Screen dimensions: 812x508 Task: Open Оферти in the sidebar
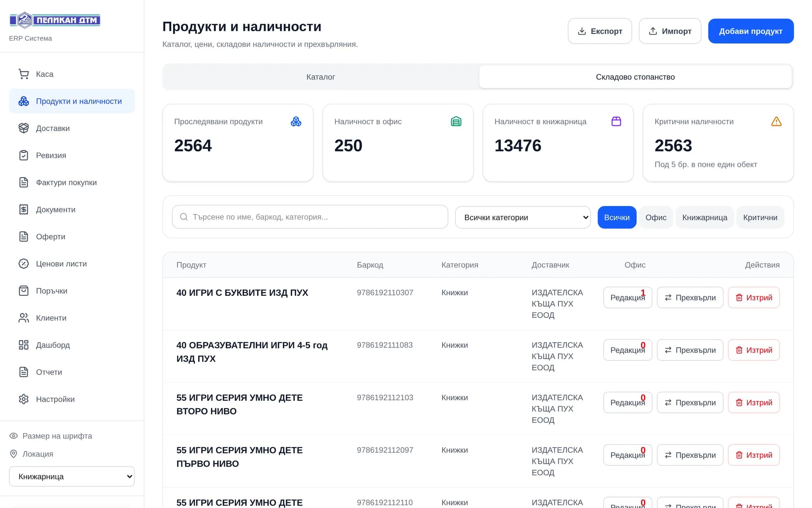72,237
